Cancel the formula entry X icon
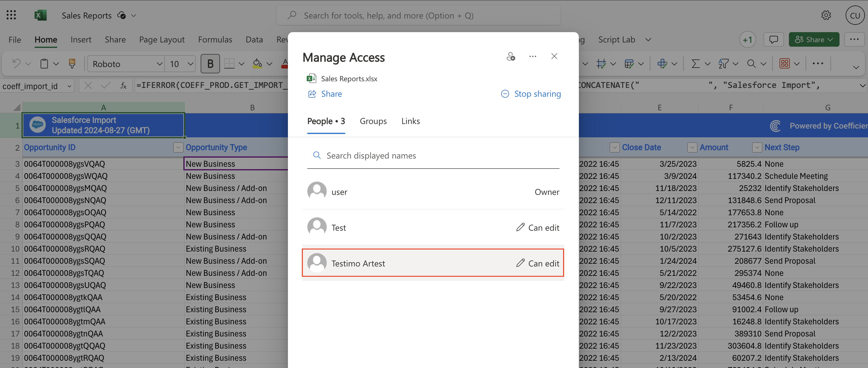 (x=88, y=85)
